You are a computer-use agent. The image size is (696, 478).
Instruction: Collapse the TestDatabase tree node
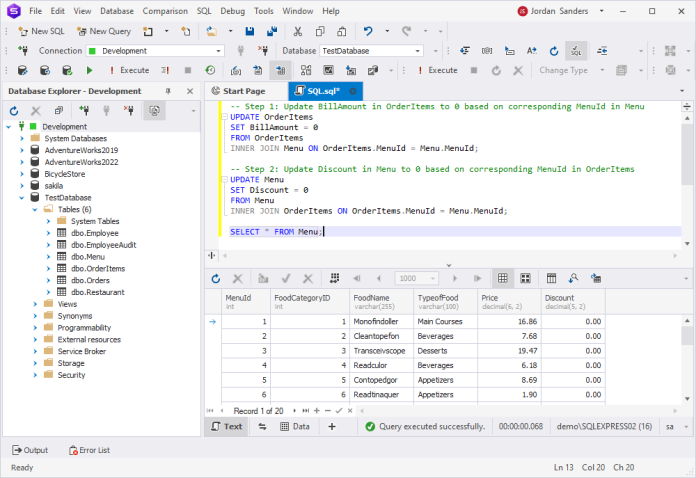click(x=21, y=198)
